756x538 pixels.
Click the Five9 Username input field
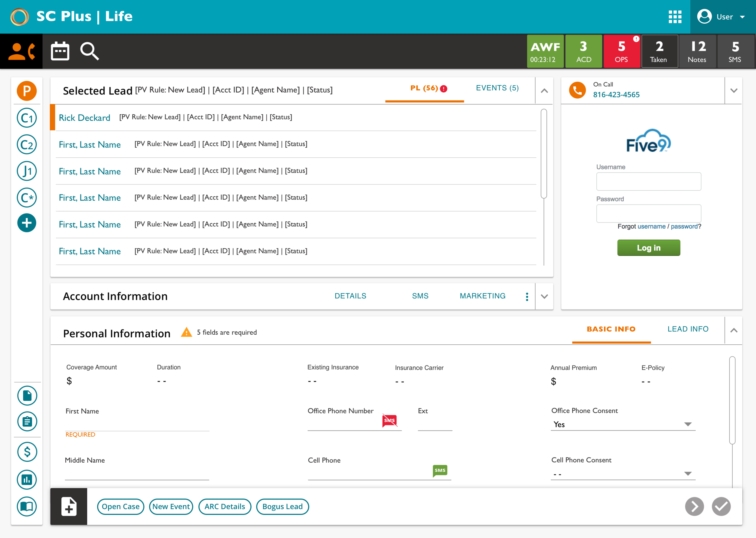[648, 182]
